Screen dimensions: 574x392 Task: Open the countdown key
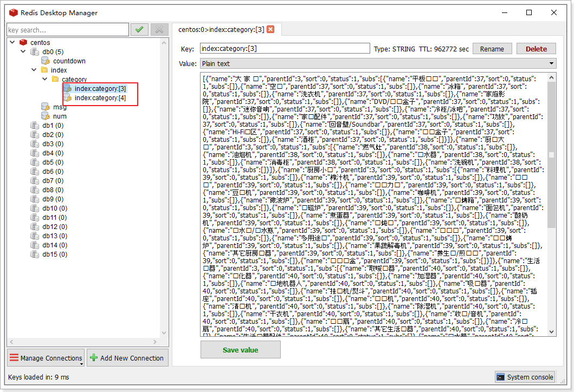pos(69,61)
